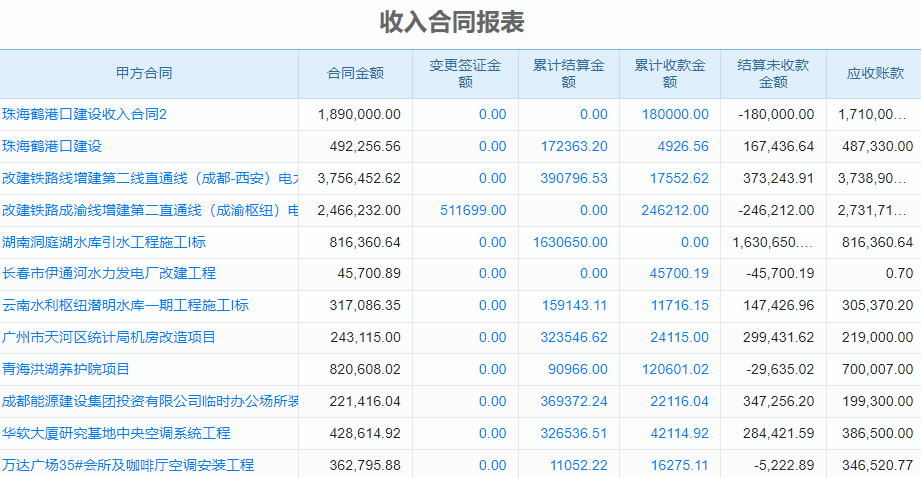The width and height of the screenshot is (921, 478).
Task: Sort by the 应收账款 column header
Action: 875,74
